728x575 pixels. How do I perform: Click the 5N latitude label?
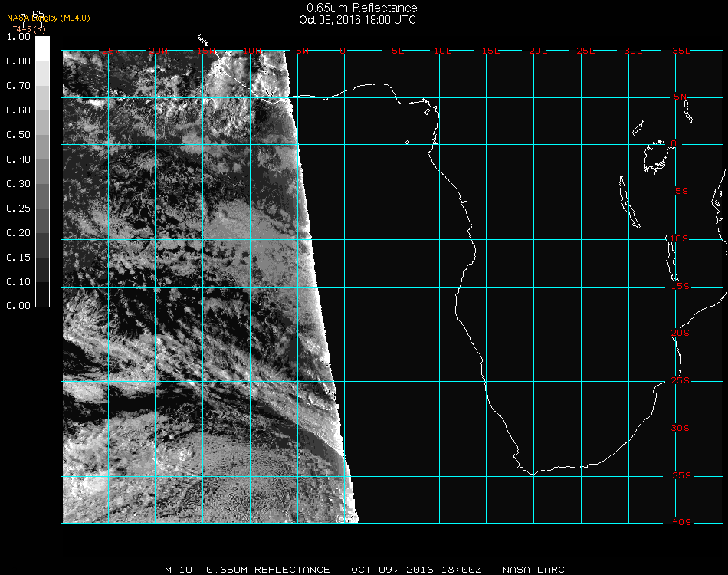(680, 97)
